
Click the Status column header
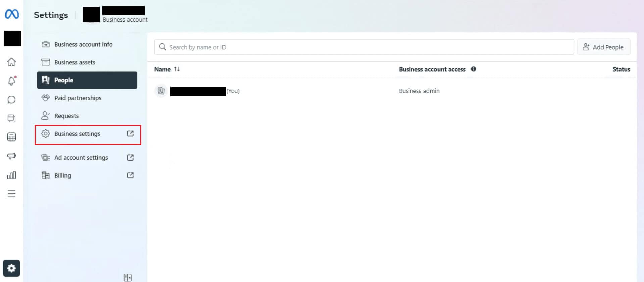click(621, 69)
